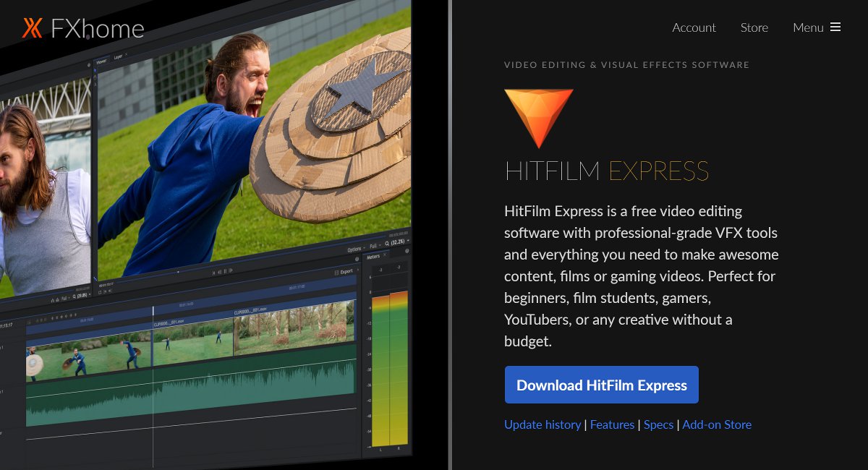Click the audio Meters level bars
Screen dimensions: 868x470
[389, 369]
